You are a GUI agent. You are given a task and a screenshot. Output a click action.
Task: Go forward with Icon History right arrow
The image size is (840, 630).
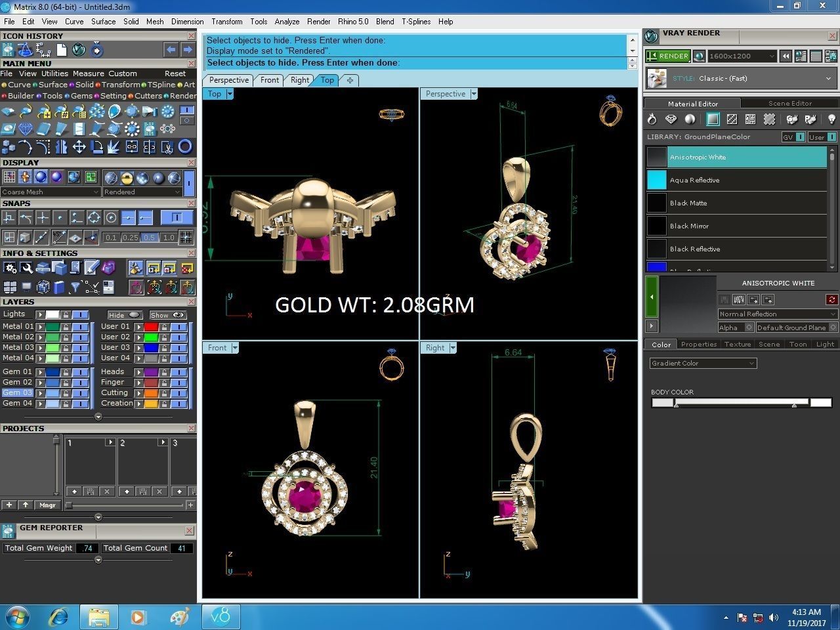click(188, 50)
